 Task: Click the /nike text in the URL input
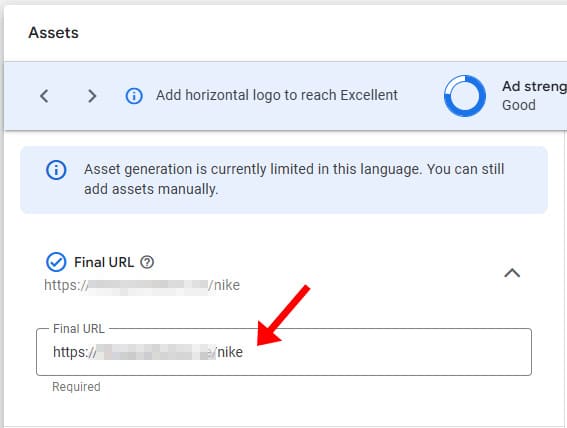click(229, 352)
